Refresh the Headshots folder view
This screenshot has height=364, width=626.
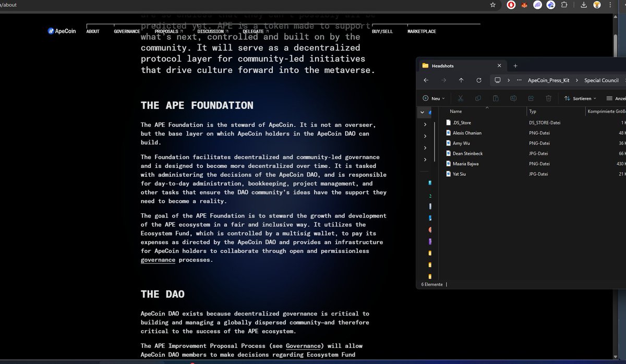479,80
